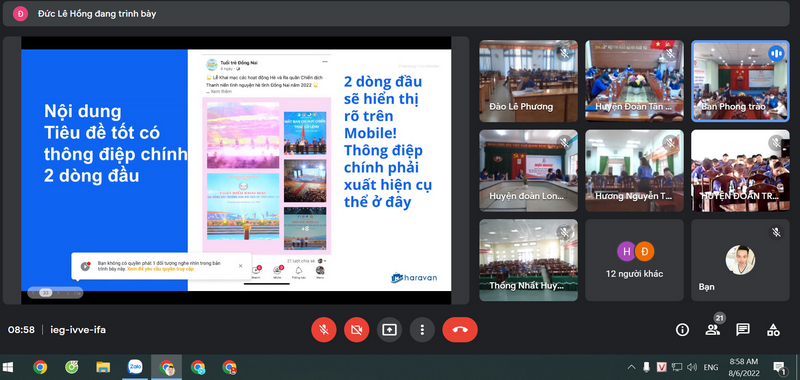
Task: Expand the system tray hidden icons arrow
Action: 632,367
